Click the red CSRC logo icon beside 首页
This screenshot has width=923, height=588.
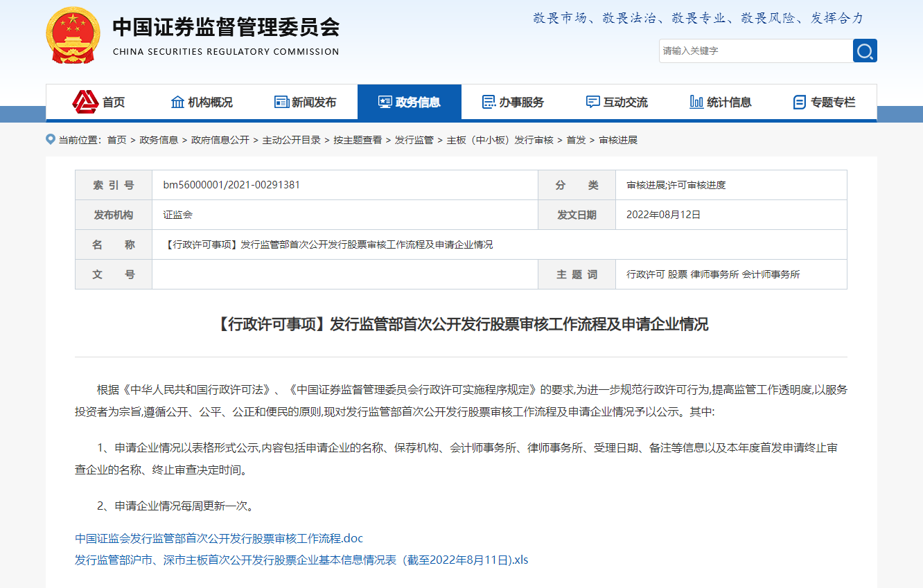pos(85,102)
